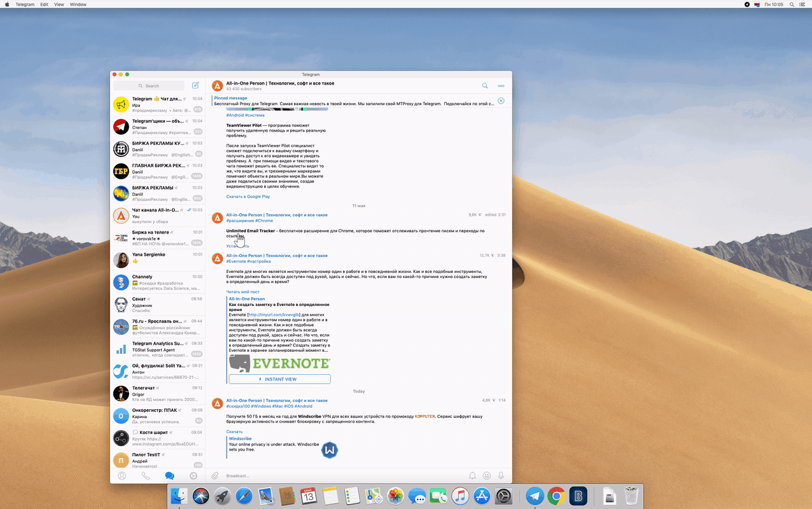Open Photos from the Dock
812x509 pixels.
pyautogui.click(x=395, y=496)
